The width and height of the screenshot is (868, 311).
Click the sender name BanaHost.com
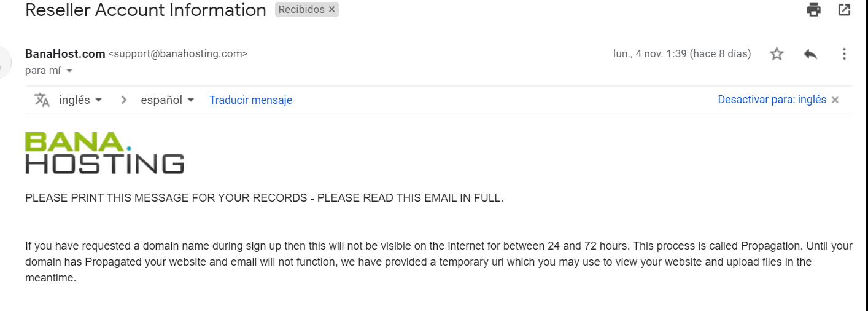65,54
